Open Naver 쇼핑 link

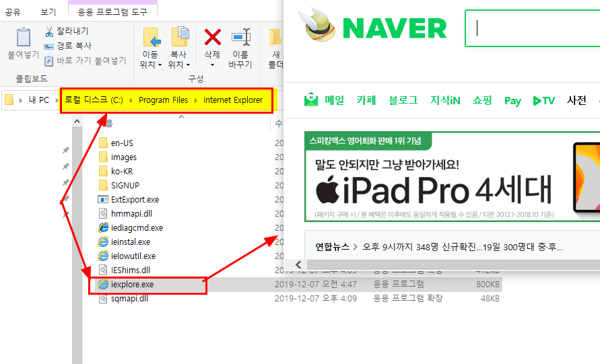click(x=482, y=100)
